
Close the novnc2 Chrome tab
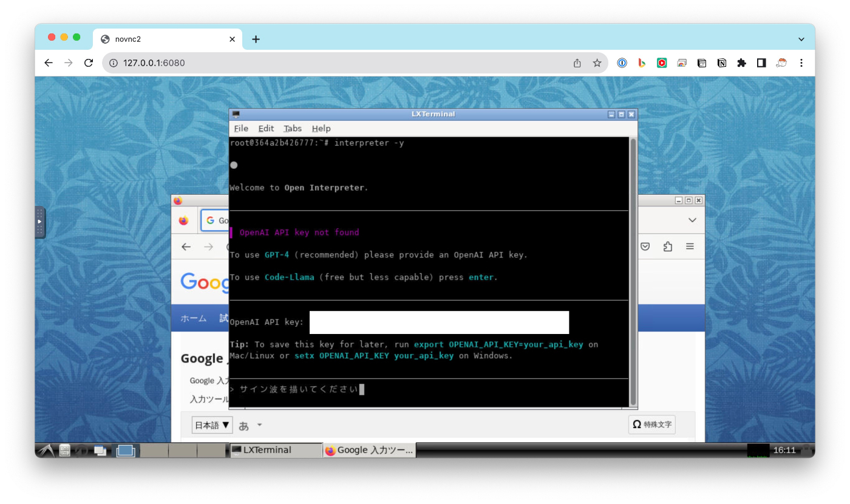click(232, 39)
